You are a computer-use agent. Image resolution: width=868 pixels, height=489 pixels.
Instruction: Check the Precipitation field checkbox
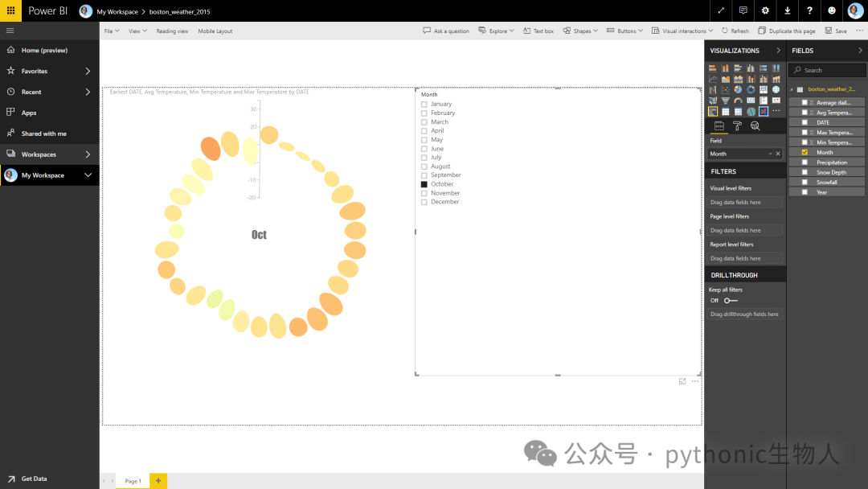pyautogui.click(x=805, y=162)
